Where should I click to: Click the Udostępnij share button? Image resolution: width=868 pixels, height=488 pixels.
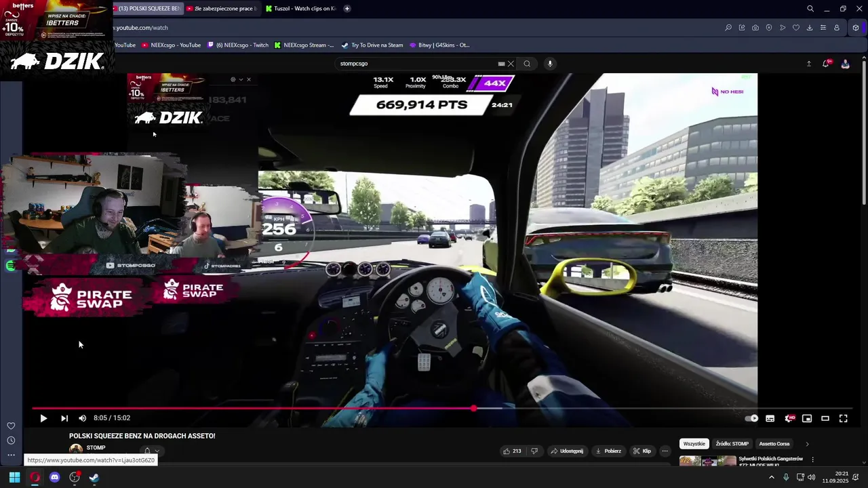(x=567, y=451)
